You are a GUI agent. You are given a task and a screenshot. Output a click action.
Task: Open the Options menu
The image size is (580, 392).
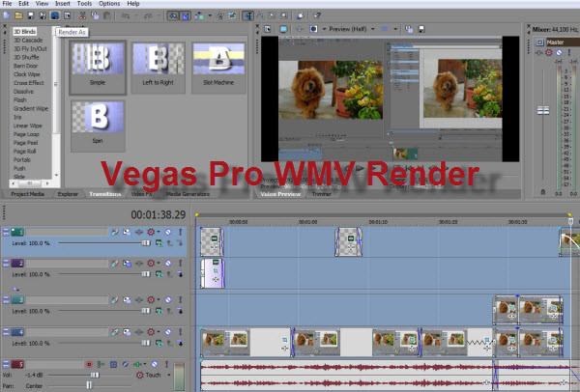pos(109,4)
